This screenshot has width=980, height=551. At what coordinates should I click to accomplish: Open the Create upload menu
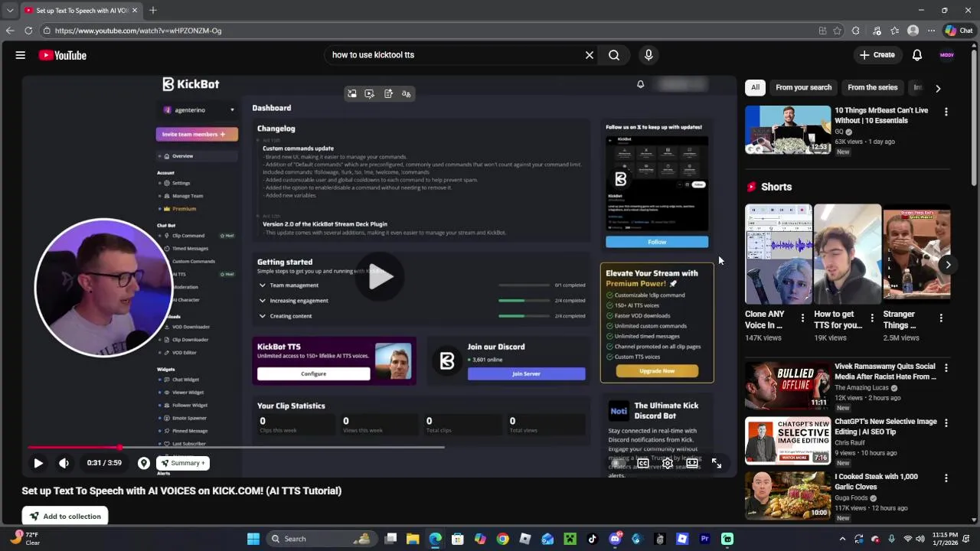point(877,55)
